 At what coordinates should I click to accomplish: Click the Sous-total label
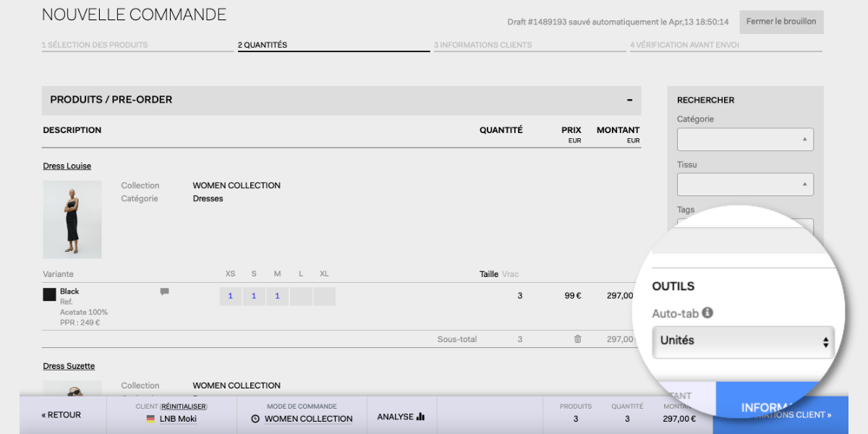pos(457,339)
